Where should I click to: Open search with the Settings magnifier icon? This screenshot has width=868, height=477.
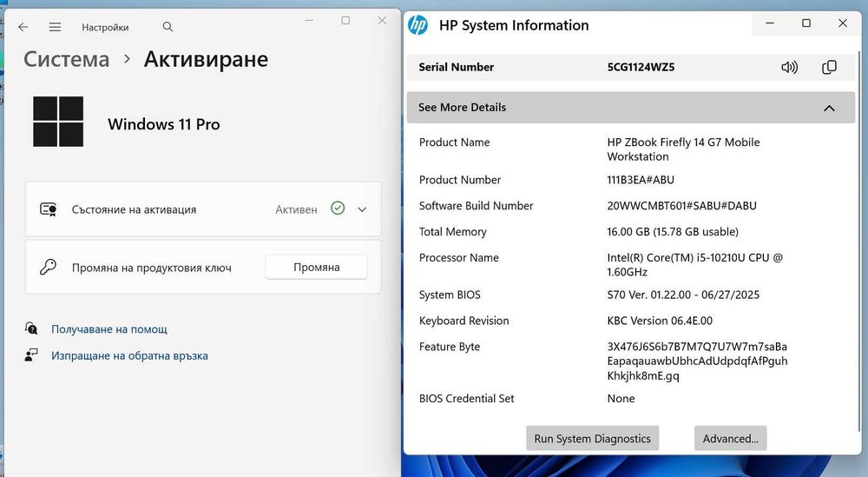tap(168, 27)
